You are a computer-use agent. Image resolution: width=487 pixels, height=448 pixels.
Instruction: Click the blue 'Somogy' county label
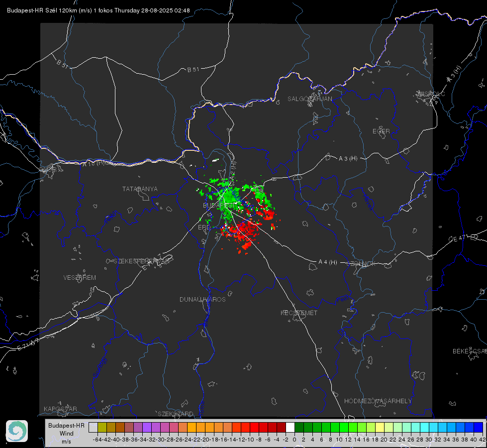pyautogui.click(x=99, y=367)
